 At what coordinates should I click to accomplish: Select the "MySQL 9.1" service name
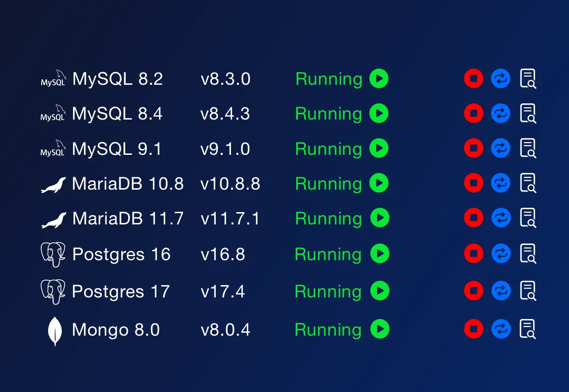(117, 148)
